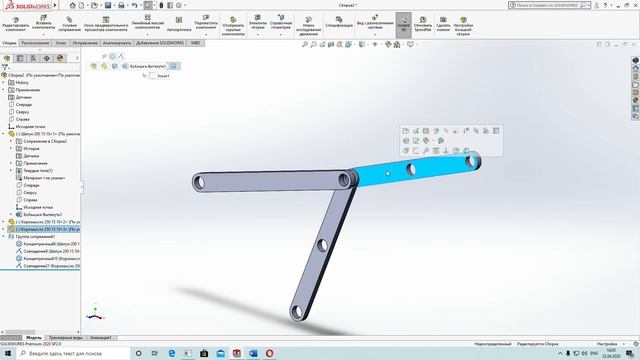Screen dimensions: 640x360
Task: Click the Save icon in quick access bar
Action: [108, 5]
